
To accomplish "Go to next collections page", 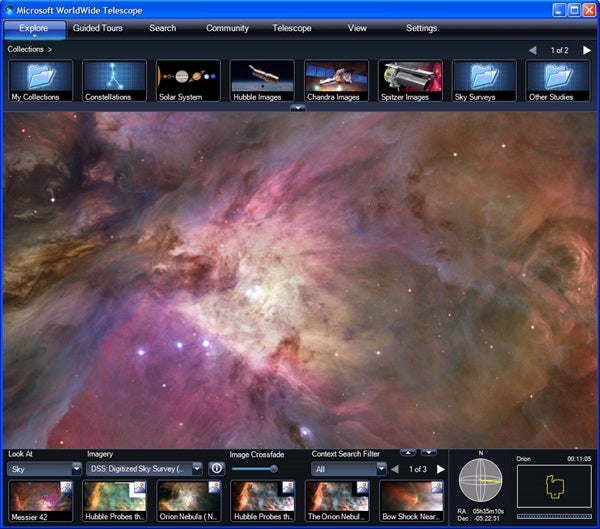I will tap(587, 50).
